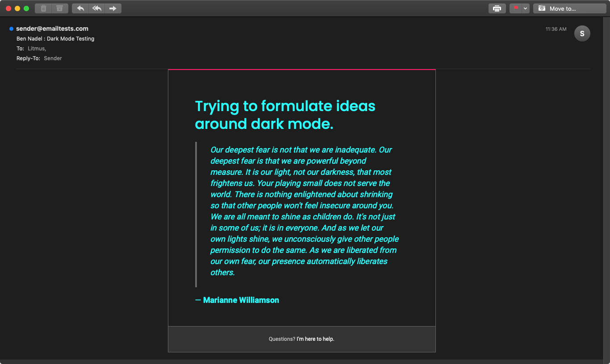Viewport: 610px width, 364px height.
Task: Click the sender avatar labeled S
Action: tap(582, 34)
